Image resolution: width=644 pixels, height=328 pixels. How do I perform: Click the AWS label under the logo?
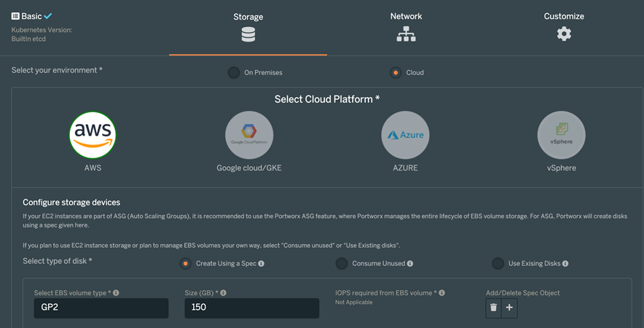pyautogui.click(x=93, y=168)
